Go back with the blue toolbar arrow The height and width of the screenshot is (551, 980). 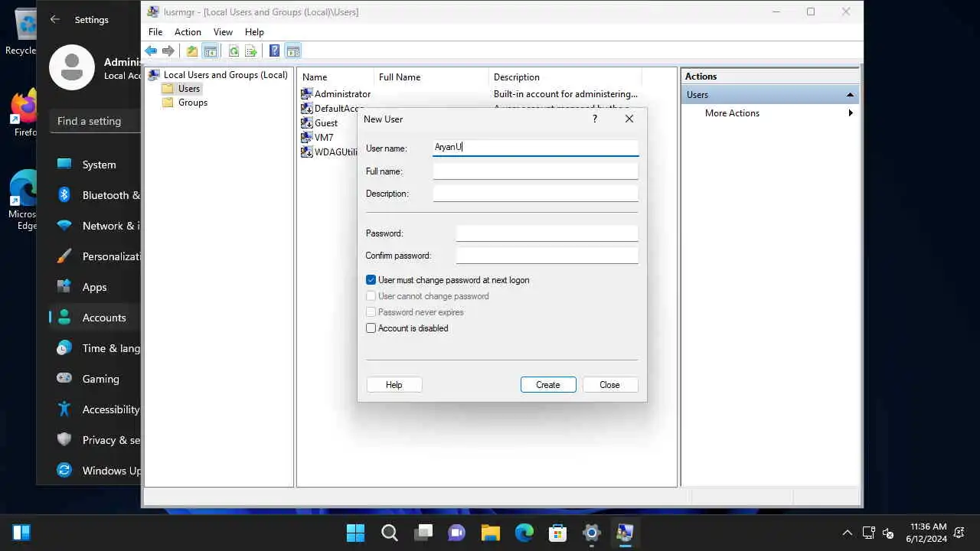151,51
